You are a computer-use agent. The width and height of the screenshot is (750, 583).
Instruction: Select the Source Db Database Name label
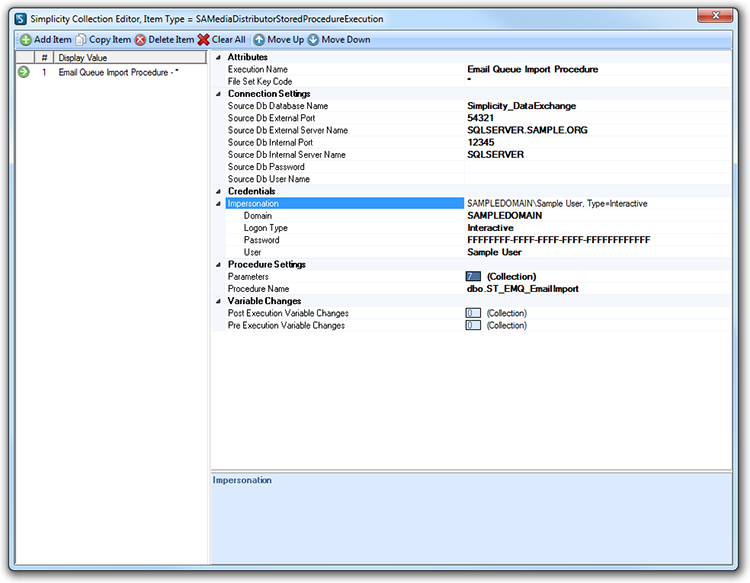[278, 106]
